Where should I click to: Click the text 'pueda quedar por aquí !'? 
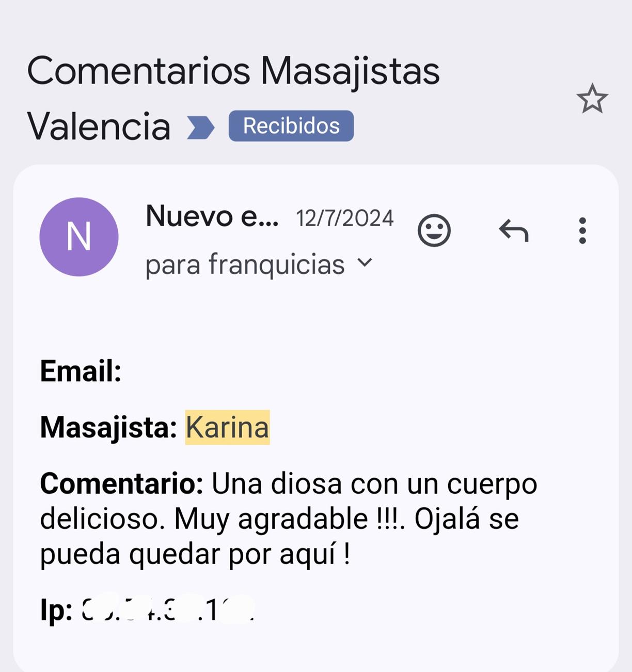(195, 554)
